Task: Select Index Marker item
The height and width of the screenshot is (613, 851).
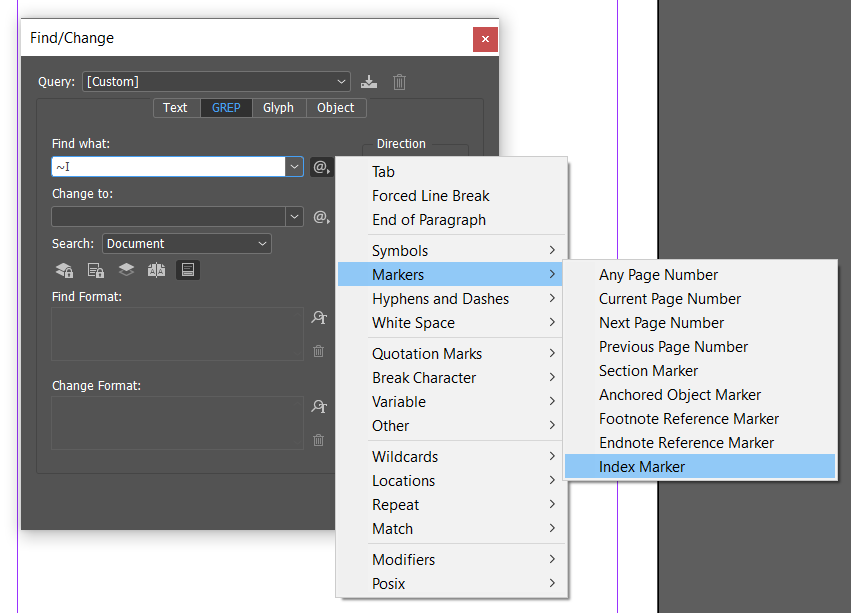Action: (700, 466)
